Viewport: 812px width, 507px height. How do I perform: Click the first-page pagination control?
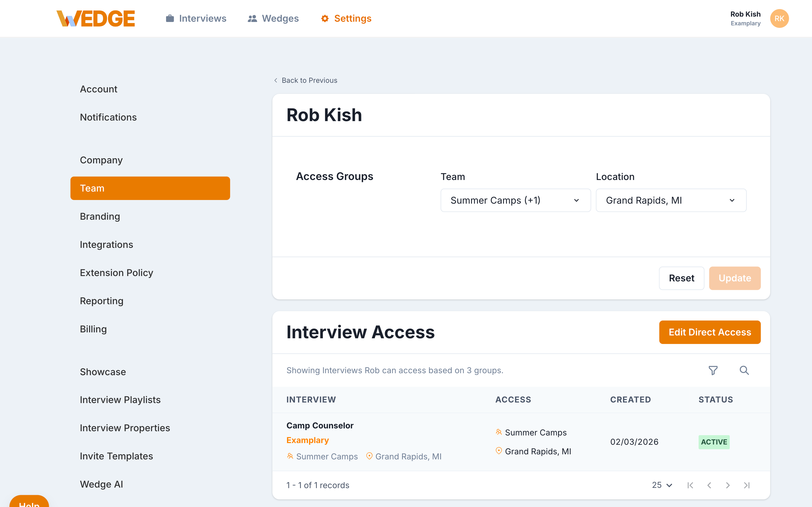click(690, 485)
